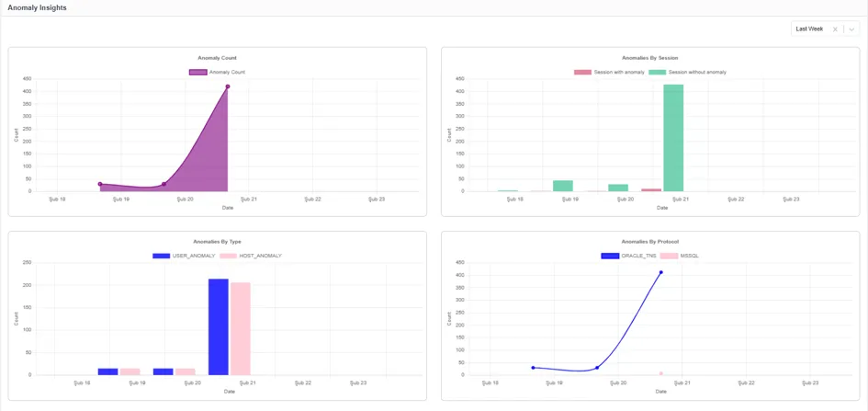Viewport: 868px width, 411px height.
Task: Select the middle ORACLE_TNS data point
Action: (x=597, y=368)
